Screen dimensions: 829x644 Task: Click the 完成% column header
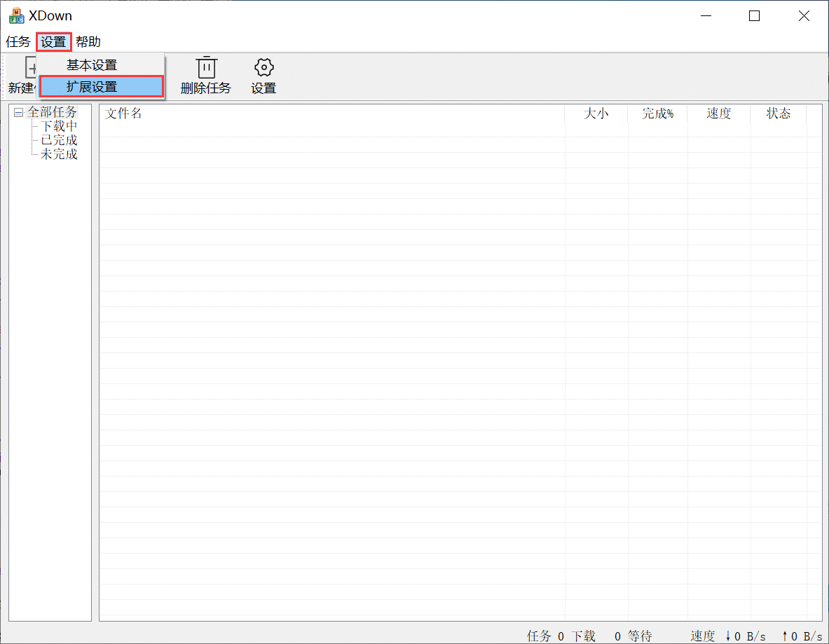point(657,113)
